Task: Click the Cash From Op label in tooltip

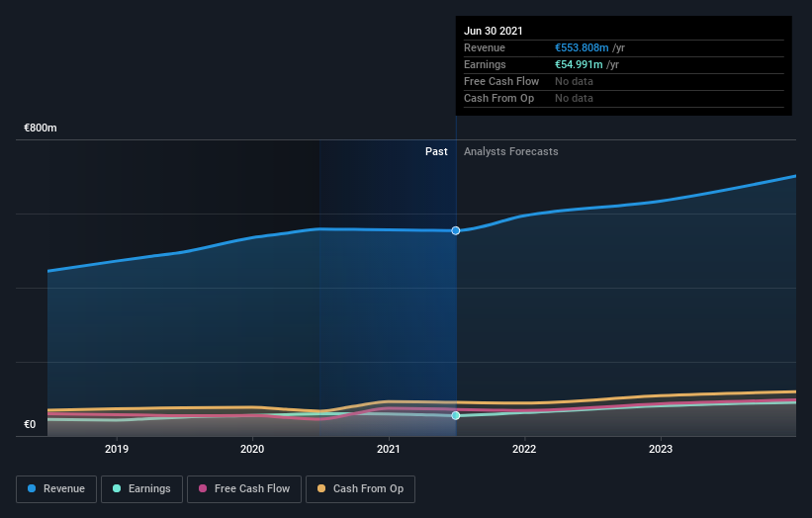Action: click(498, 98)
